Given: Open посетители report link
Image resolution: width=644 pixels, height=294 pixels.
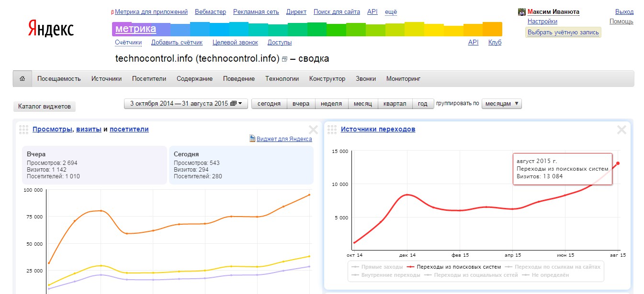Looking at the screenshot, I should click(x=129, y=129).
